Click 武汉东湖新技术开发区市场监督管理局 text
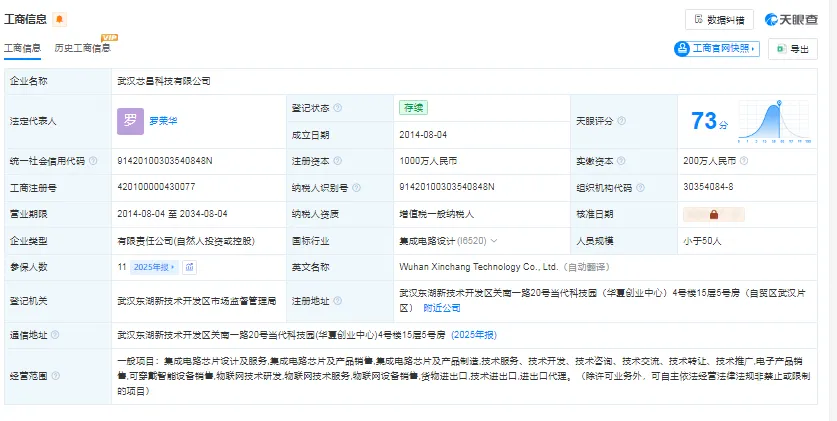Image resolution: width=837 pixels, height=421 pixels. [197, 301]
